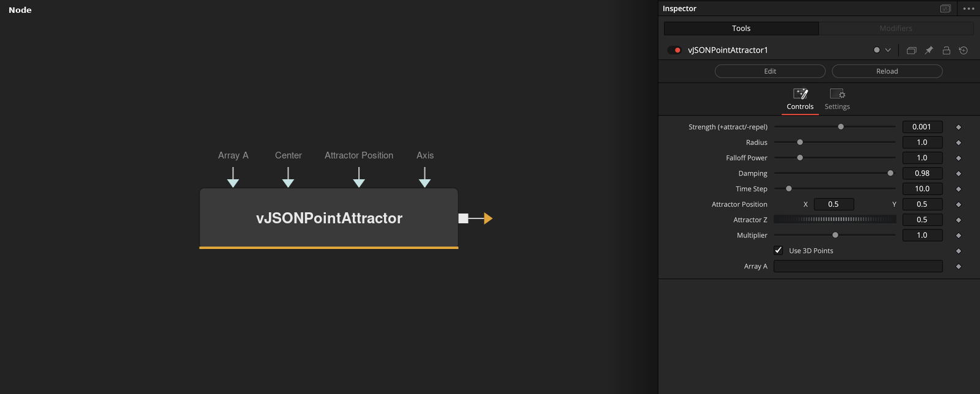Viewport: 980px width, 394px height.
Task: Click the Strength value field 0.001
Action: [922, 127]
